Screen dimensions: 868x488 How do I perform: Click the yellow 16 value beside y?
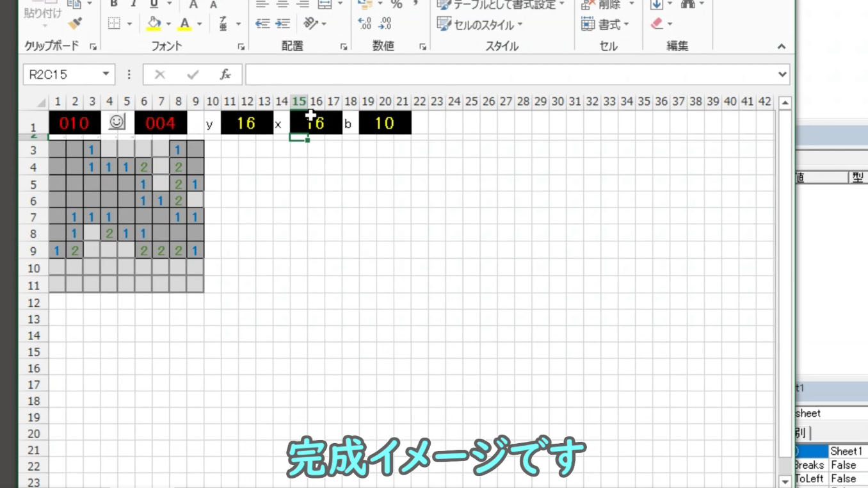point(246,123)
